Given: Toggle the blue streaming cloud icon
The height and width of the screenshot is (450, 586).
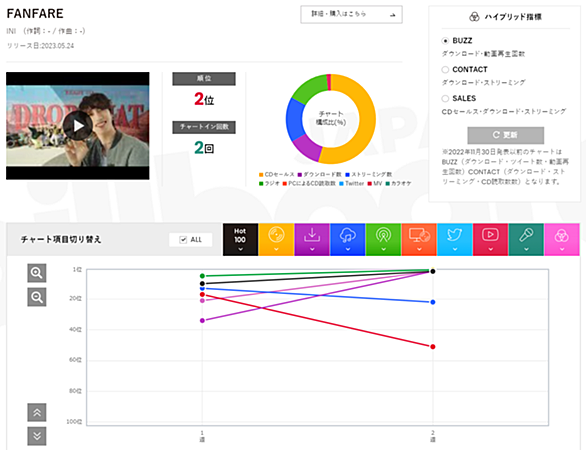Looking at the screenshot, I should (x=348, y=240).
